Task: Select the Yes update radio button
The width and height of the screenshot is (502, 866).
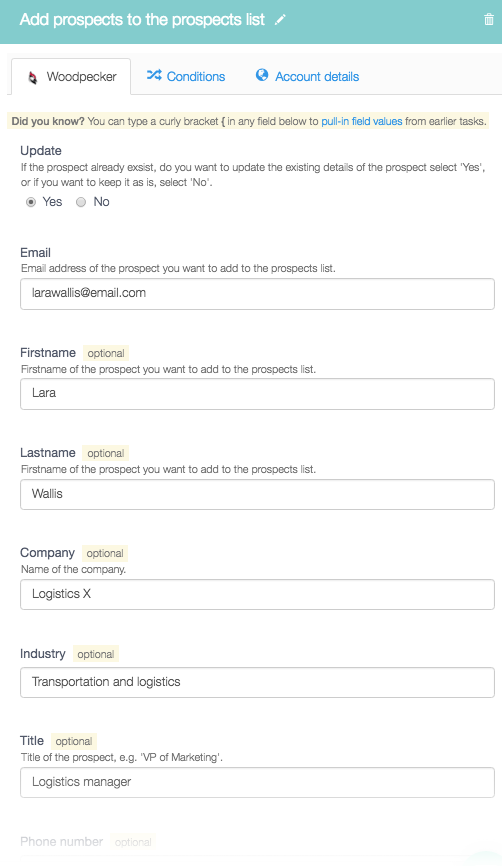Action: 31,202
